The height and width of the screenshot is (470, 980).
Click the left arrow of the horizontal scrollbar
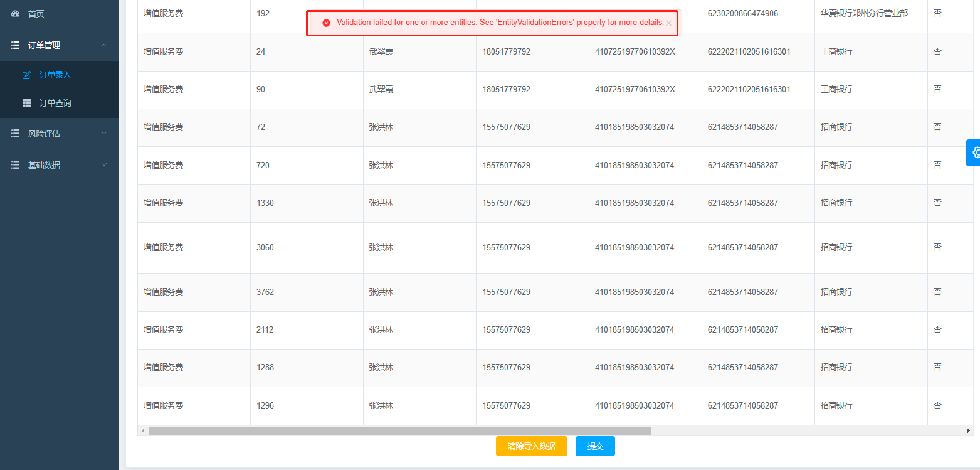143,431
